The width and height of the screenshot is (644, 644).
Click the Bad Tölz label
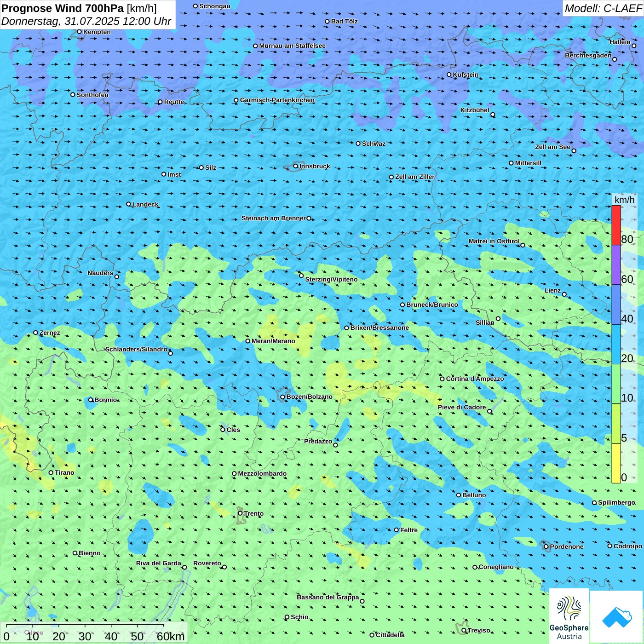[344, 21]
